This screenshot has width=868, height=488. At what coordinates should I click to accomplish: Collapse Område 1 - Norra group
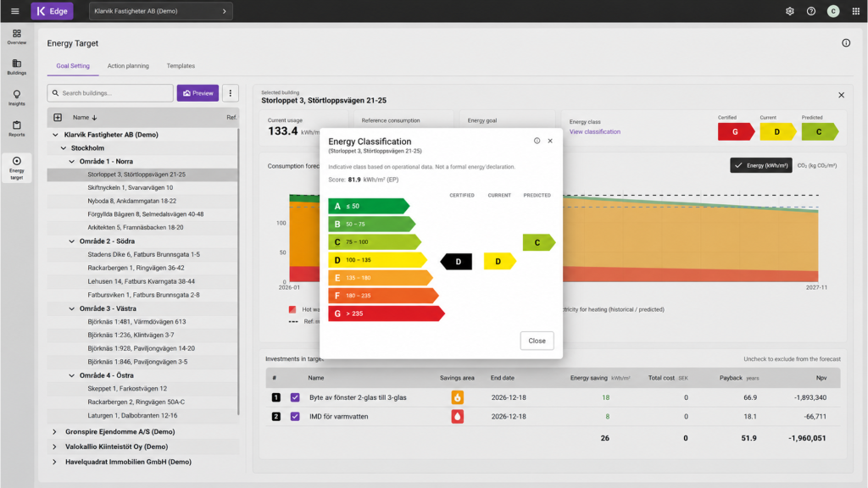[x=71, y=162]
